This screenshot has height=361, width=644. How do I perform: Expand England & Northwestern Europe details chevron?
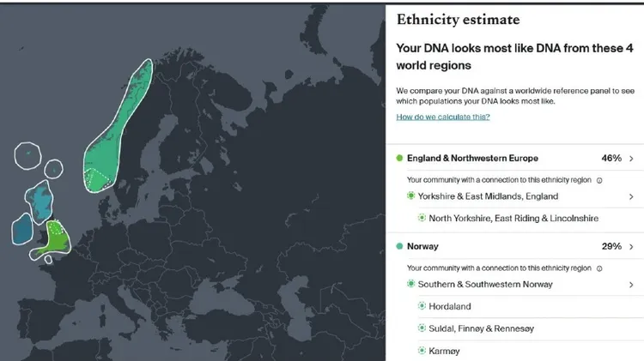click(x=631, y=159)
